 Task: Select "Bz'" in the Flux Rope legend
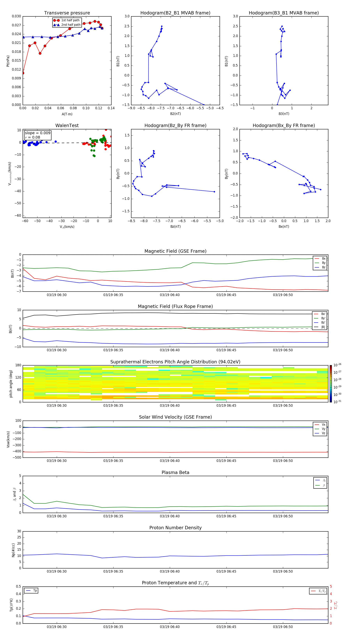click(320, 323)
